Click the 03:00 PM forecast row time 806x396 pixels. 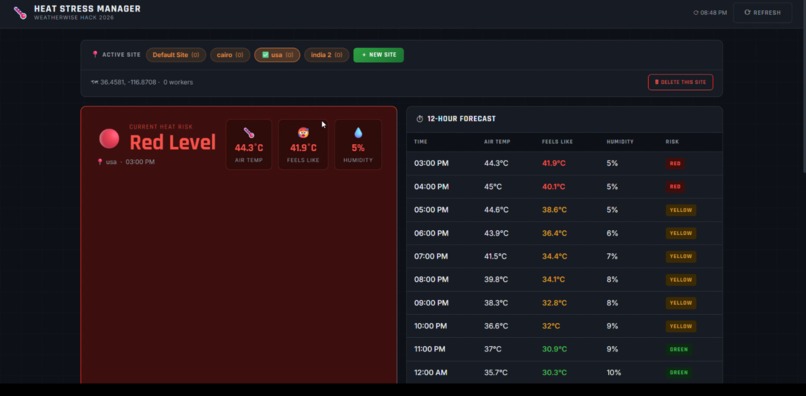point(431,164)
